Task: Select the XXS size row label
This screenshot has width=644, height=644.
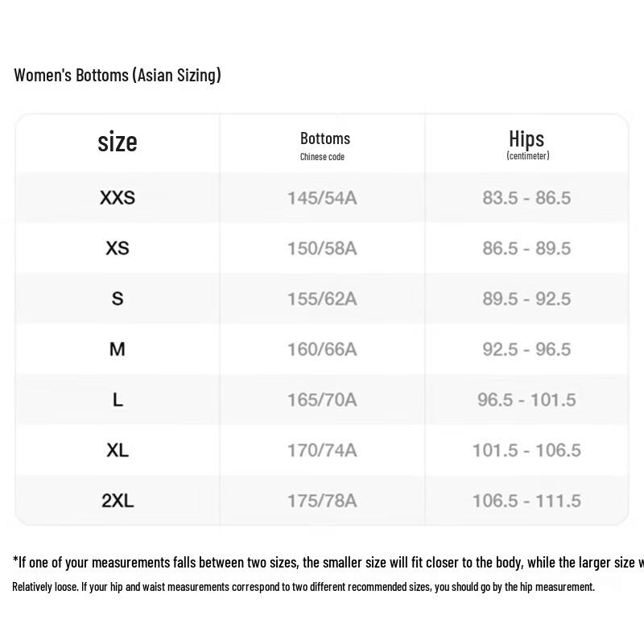Action: [118, 198]
